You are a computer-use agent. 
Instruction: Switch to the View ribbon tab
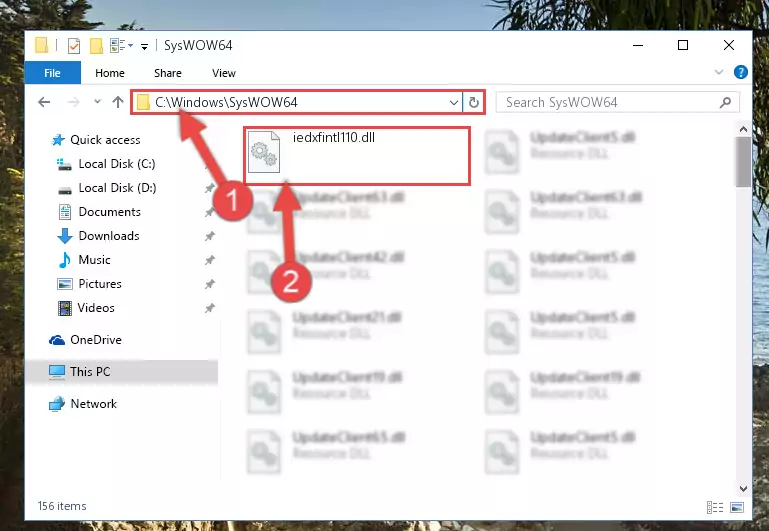224,73
